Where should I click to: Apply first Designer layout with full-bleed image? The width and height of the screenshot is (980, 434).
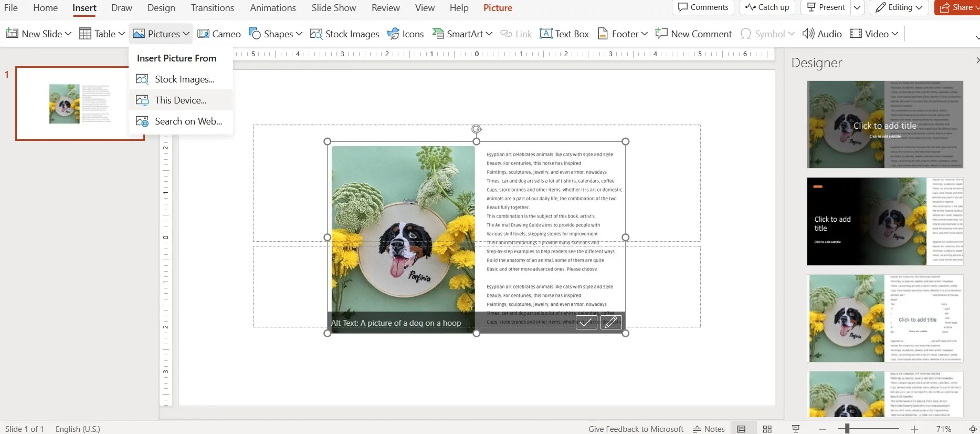(885, 125)
